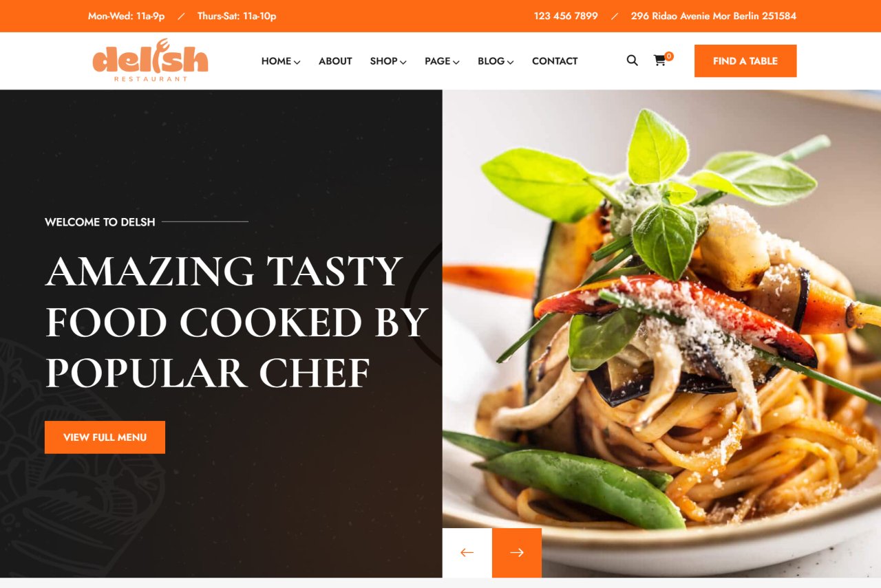Click the phone number 123 456 7899

coord(566,16)
